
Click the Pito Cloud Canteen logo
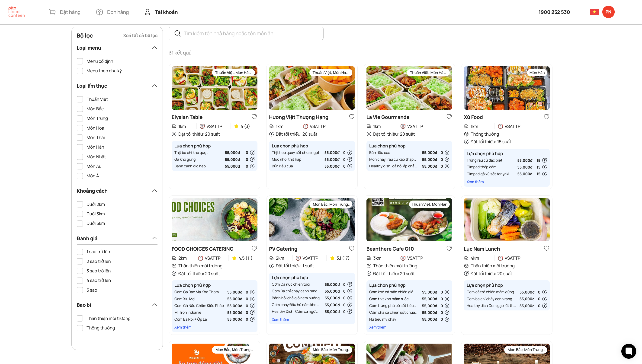click(x=16, y=12)
